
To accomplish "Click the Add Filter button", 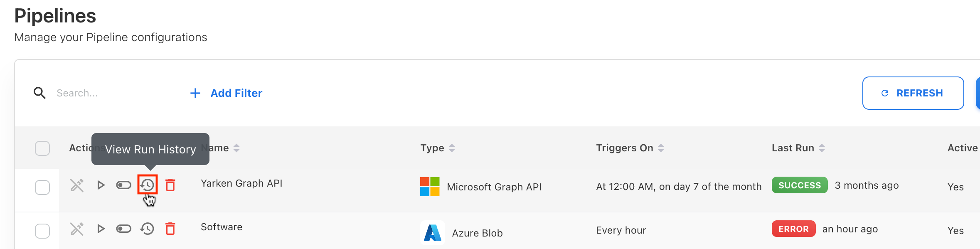I will click(227, 93).
